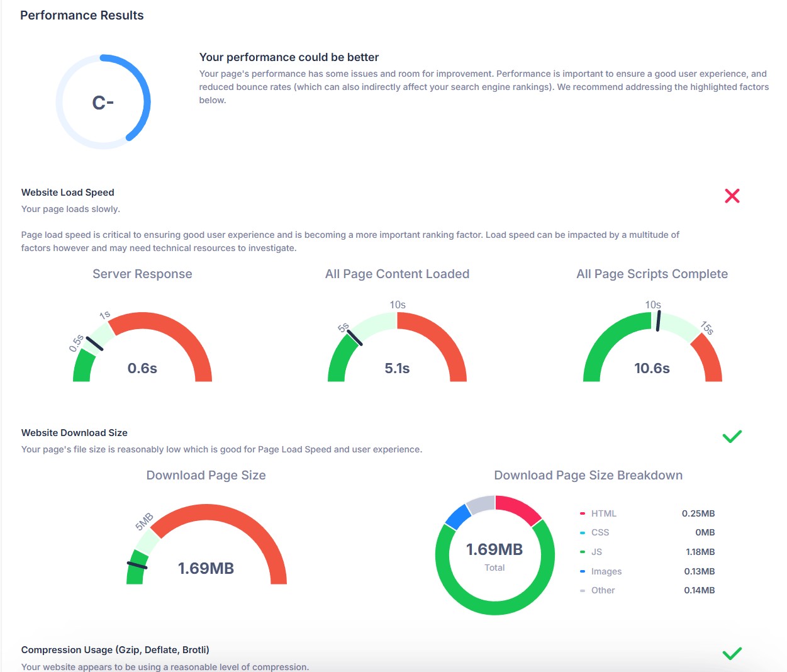Click the C- grade circle gauge
The width and height of the screenshot is (787, 672).
[x=103, y=102]
